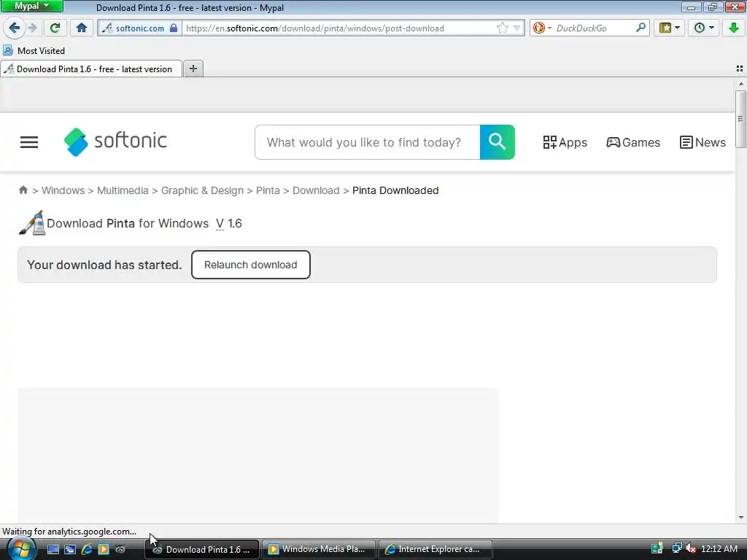Focus the What would you like to find field

pos(368,142)
